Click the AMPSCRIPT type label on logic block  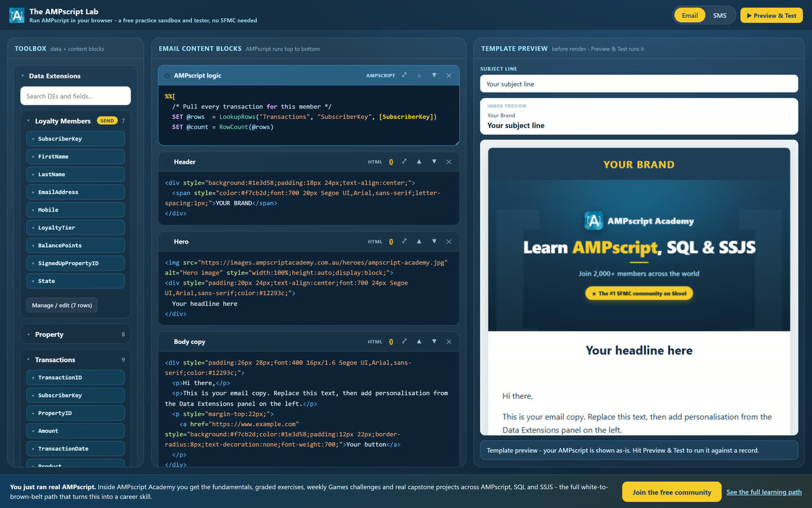pos(380,75)
